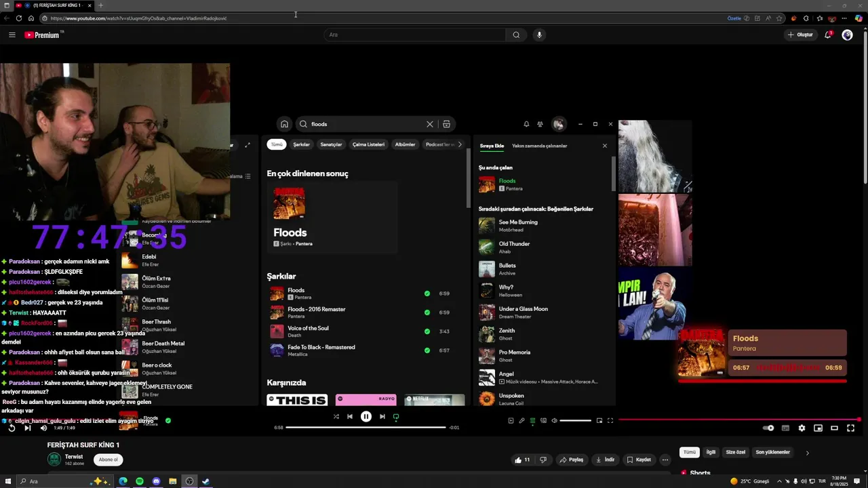Open Copilot in the Edge toolbar
This screenshot has width=868, height=488.
pos(859,18)
